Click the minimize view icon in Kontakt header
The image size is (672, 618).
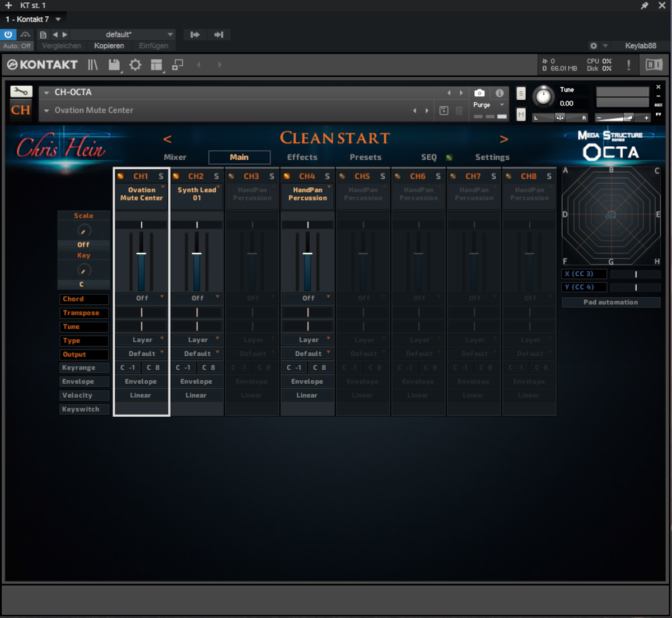(x=178, y=65)
